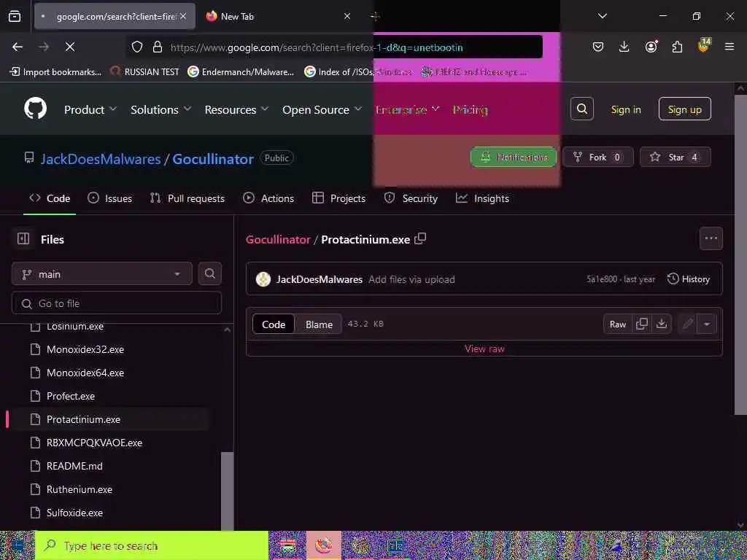The height and width of the screenshot is (560, 747).
Task: Click the extension icon with badge 14
Action: (704, 46)
